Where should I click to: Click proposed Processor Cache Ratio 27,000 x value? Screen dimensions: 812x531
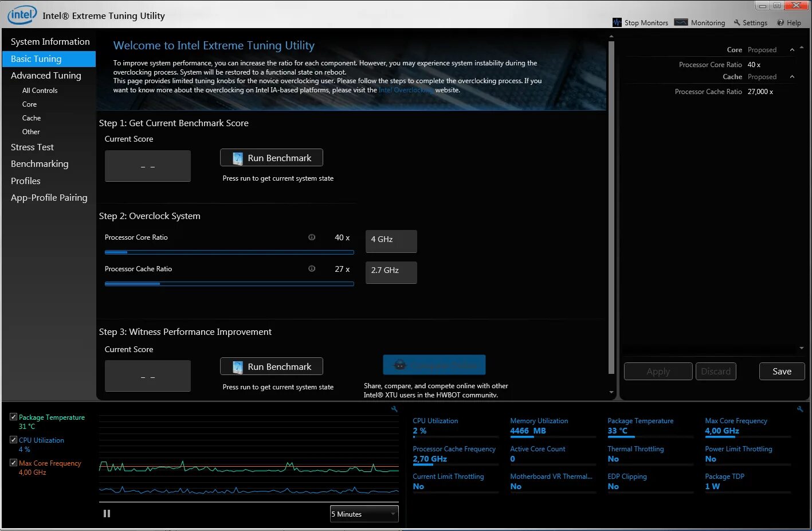760,92
